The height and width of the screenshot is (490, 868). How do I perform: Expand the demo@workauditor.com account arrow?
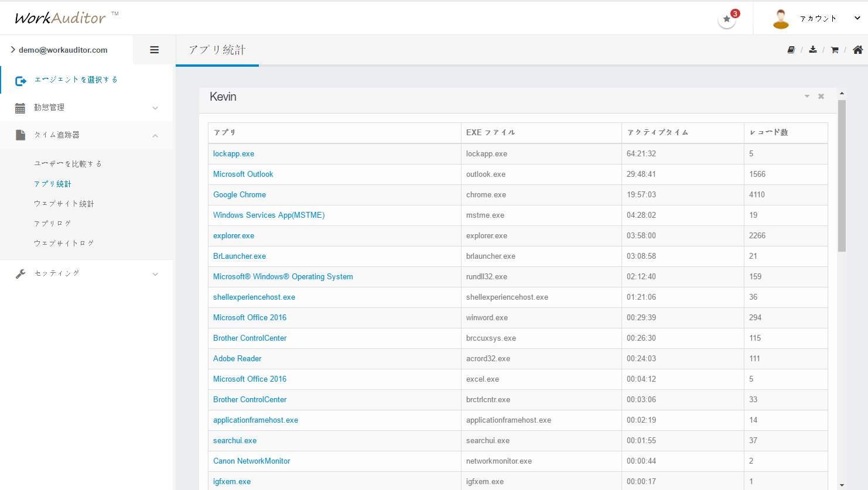pyautogui.click(x=13, y=50)
